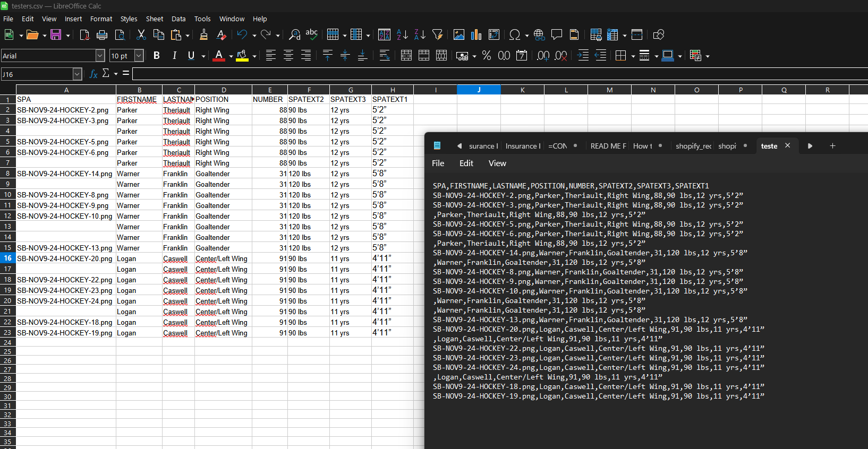The height and width of the screenshot is (449, 868).
Task: Toggle Align right button
Action: (x=306, y=56)
